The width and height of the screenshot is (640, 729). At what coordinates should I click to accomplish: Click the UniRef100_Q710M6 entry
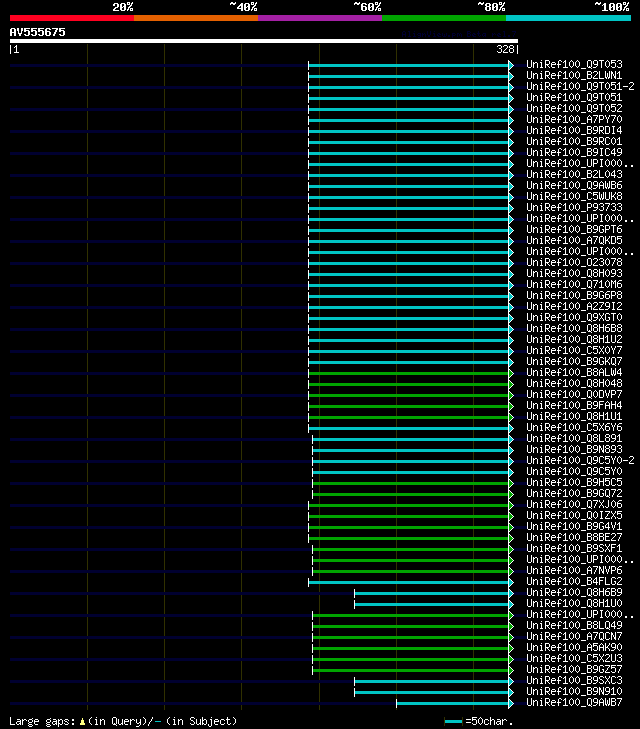point(574,285)
